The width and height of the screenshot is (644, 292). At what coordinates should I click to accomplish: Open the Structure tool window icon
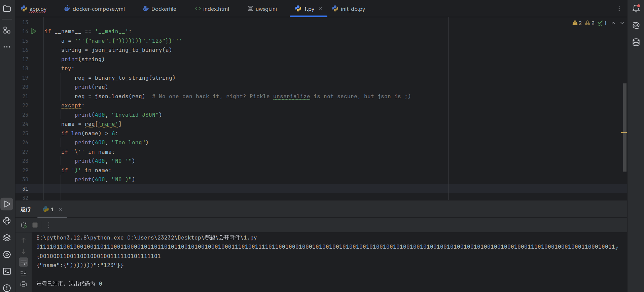coord(7,30)
